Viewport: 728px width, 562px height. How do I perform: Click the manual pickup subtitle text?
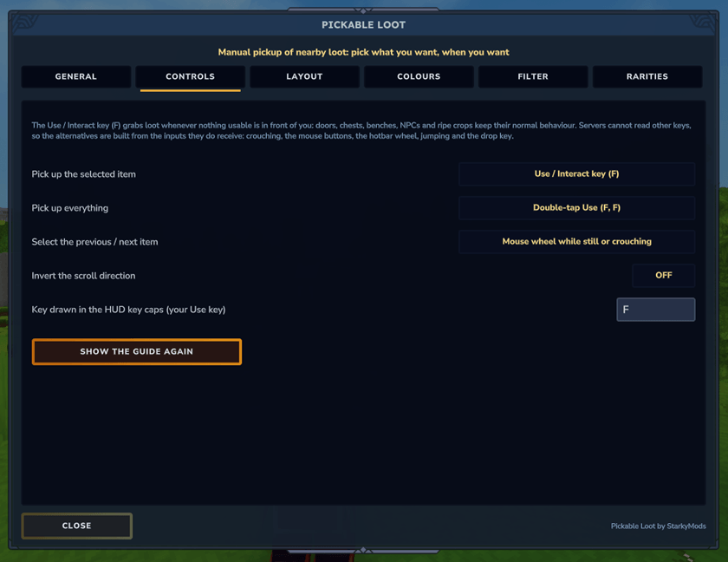(363, 53)
